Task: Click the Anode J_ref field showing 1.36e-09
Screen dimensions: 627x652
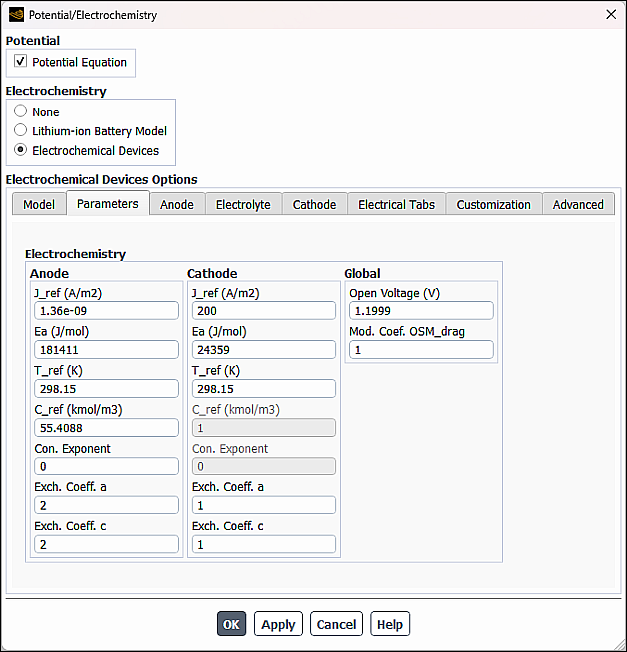Action: (x=106, y=311)
